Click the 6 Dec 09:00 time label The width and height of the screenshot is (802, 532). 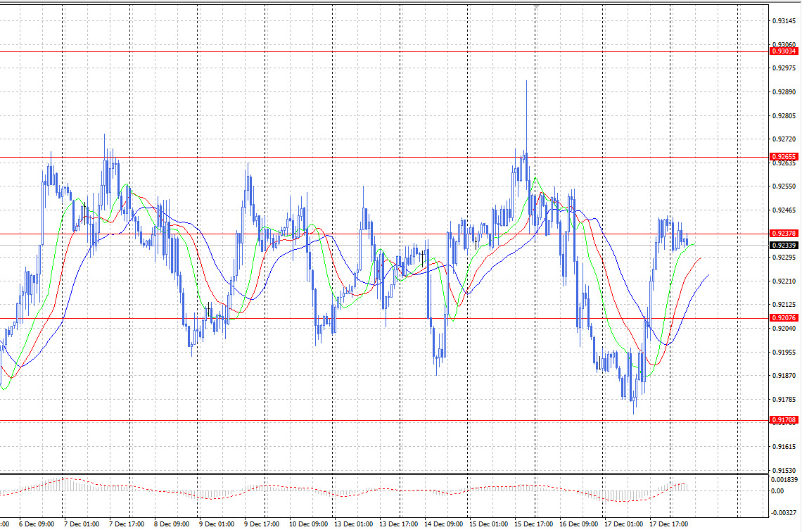tap(37, 524)
